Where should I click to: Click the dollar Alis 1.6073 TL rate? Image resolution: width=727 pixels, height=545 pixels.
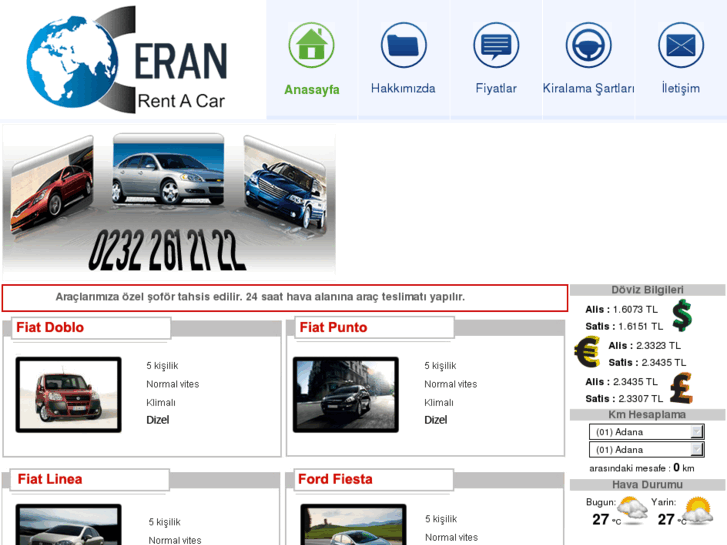pyautogui.click(x=621, y=309)
